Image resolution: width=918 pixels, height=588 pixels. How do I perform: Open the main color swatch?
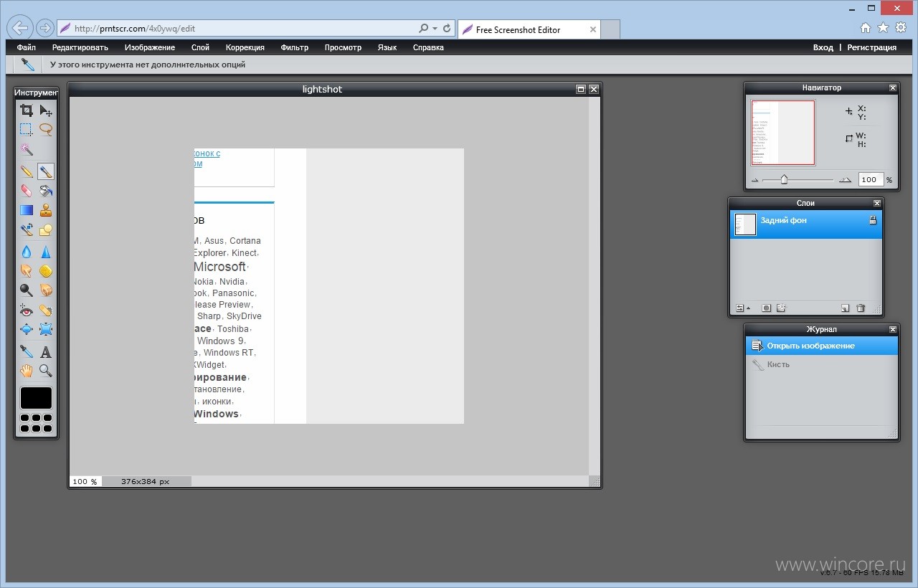(36, 398)
